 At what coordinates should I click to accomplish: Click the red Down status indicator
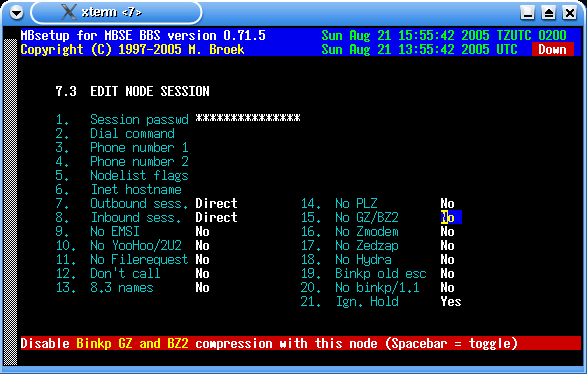pyautogui.click(x=553, y=49)
